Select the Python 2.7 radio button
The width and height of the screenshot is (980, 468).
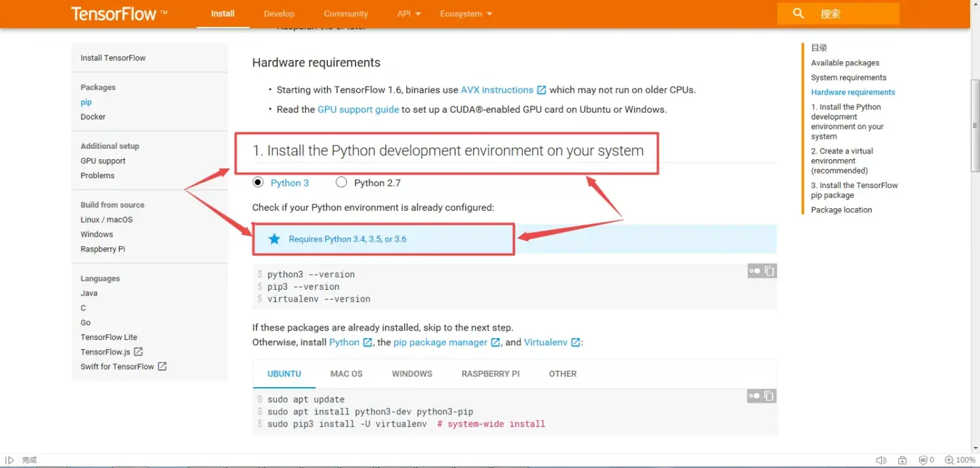(342, 182)
